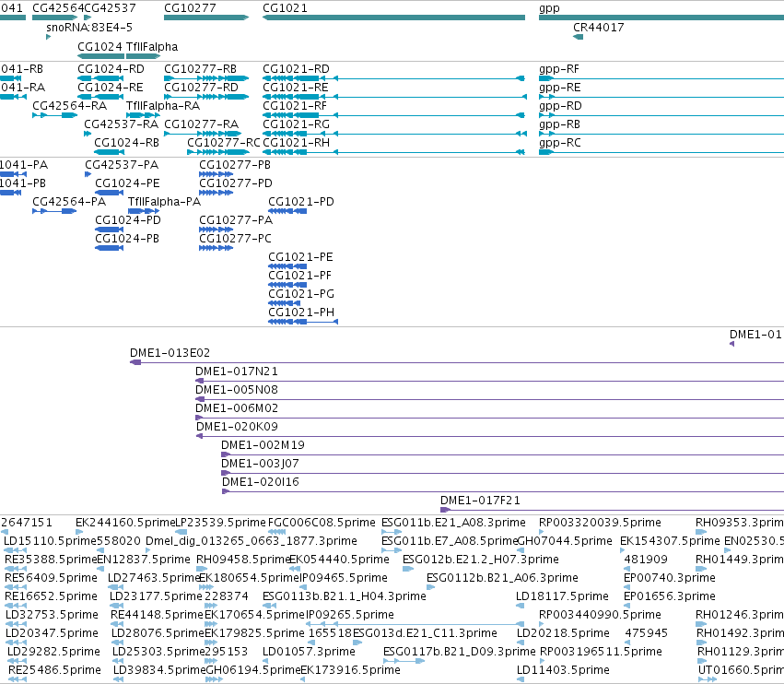Click transcript CG1024-RE
The height and width of the screenshot is (684, 784).
pyautogui.click(x=111, y=87)
